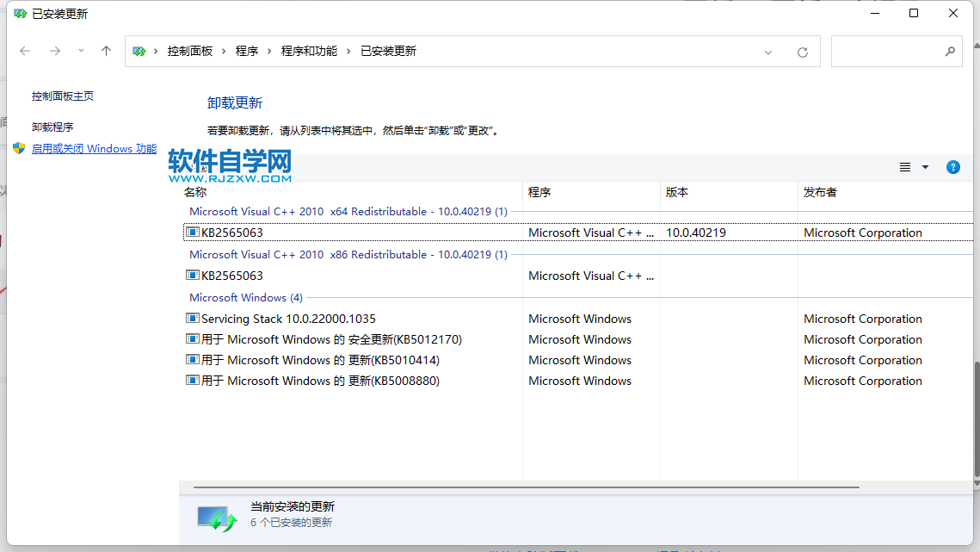980x552 pixels.
Task: Click 程序 in the breadcrumb path
Action: point(246,52)
